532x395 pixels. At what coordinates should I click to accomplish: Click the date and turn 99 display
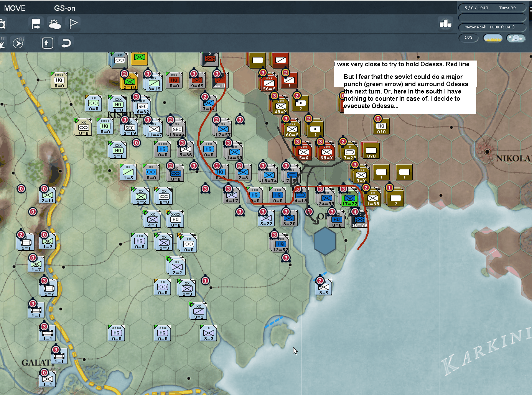pos(492,8)
